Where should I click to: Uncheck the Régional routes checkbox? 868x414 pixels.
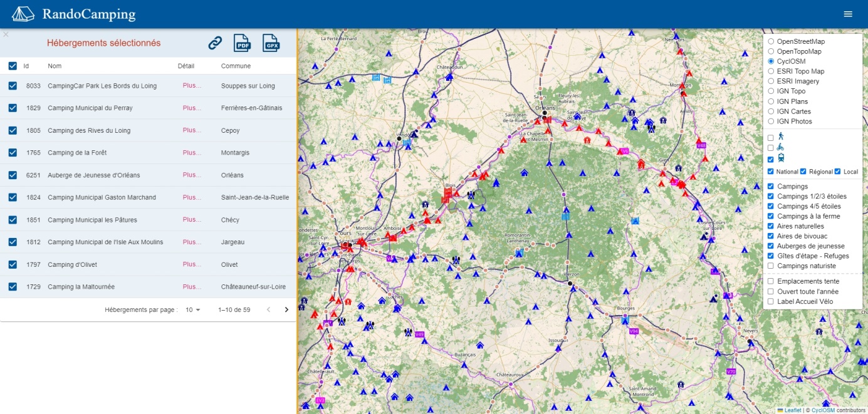click(x=803, y=172)
